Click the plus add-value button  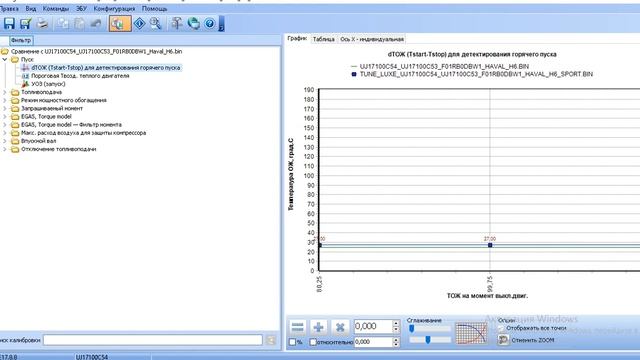pos(319,327)
